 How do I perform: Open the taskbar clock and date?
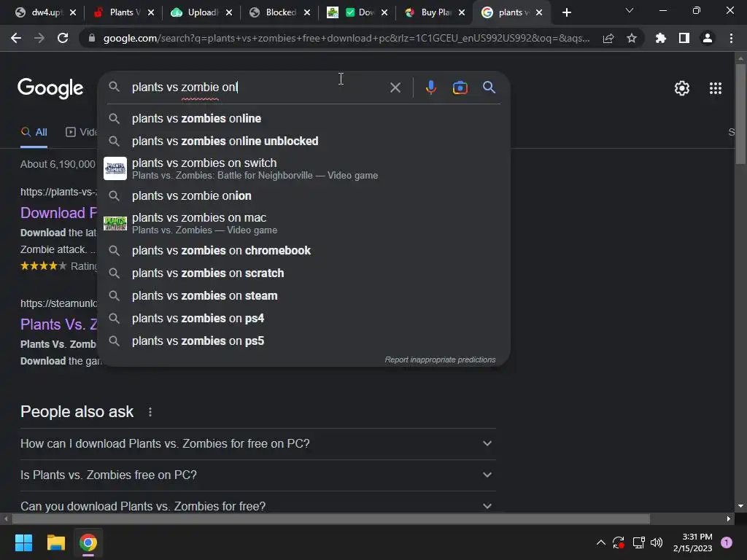692,542
